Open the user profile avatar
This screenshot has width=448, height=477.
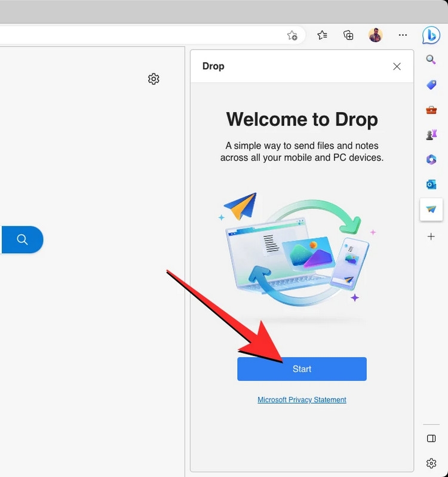pos(375,35)
